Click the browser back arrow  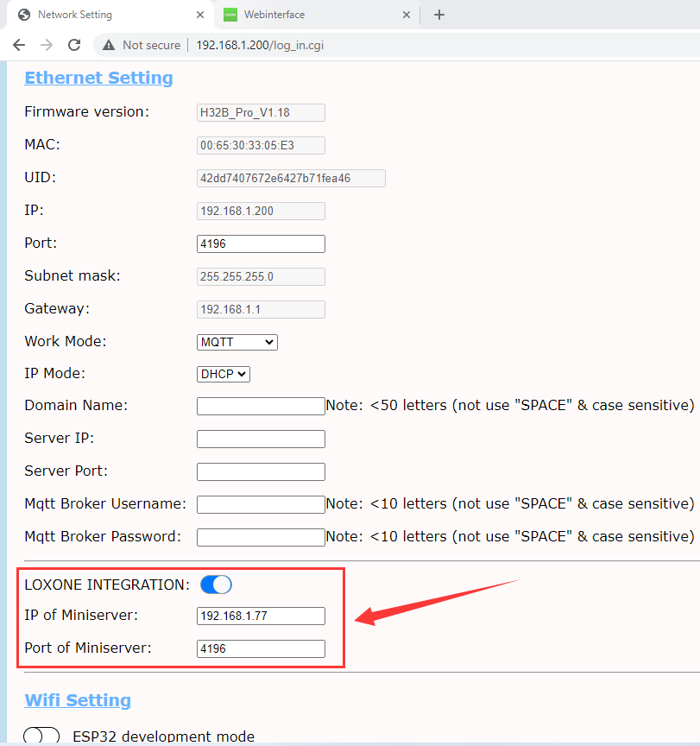[x=19, y=45]
